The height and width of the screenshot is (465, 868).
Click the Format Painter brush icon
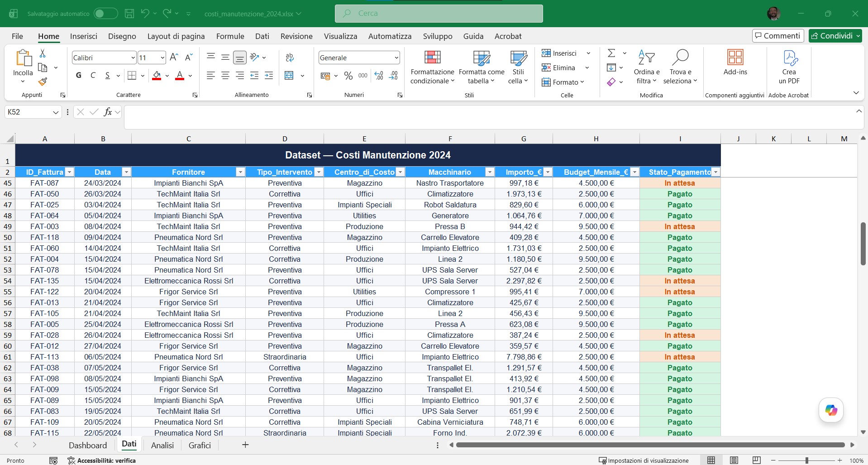pos(43,82)
